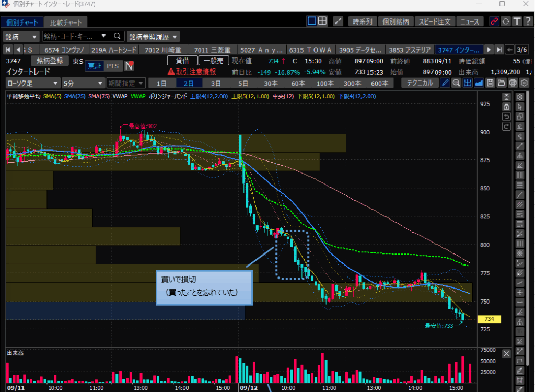Click the print chart icon

pyautogui.click(x=513, y=83)
